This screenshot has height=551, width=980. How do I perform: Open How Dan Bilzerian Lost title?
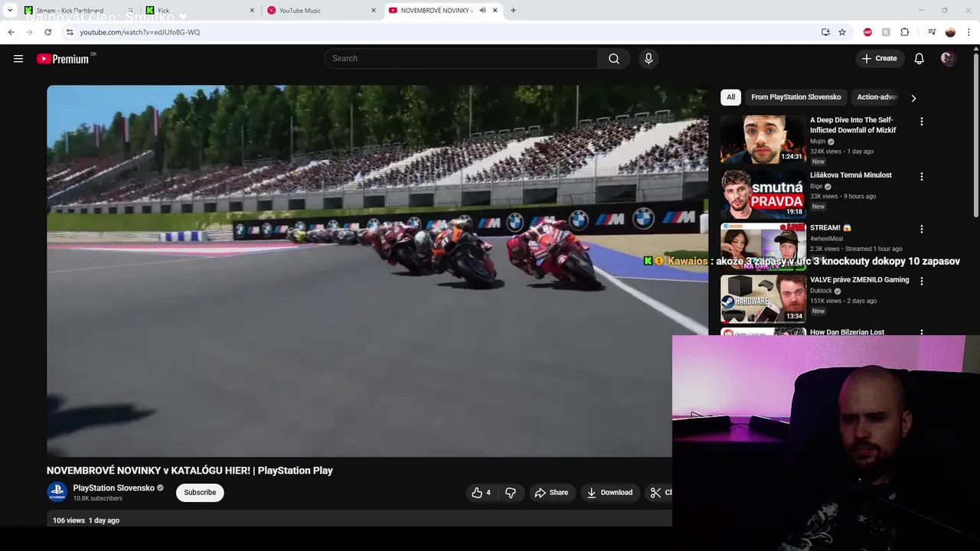pyautogui.click(x=847, y=332)
